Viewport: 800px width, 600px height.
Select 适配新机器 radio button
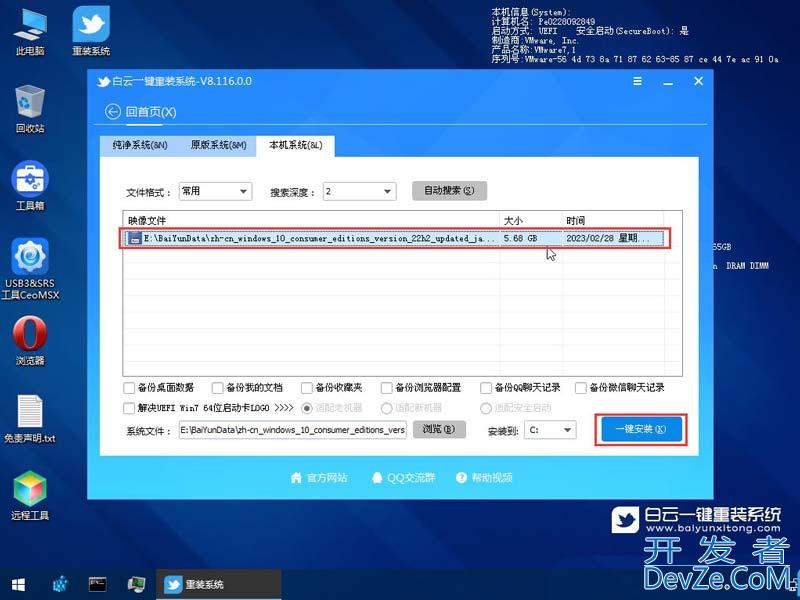click(x=386, y=408)
